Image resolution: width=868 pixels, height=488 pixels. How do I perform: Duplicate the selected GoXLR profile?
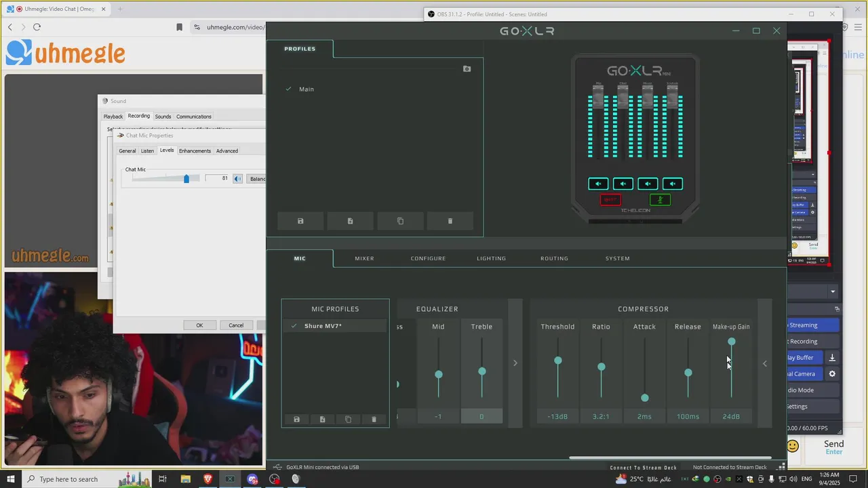pos(400,221)
